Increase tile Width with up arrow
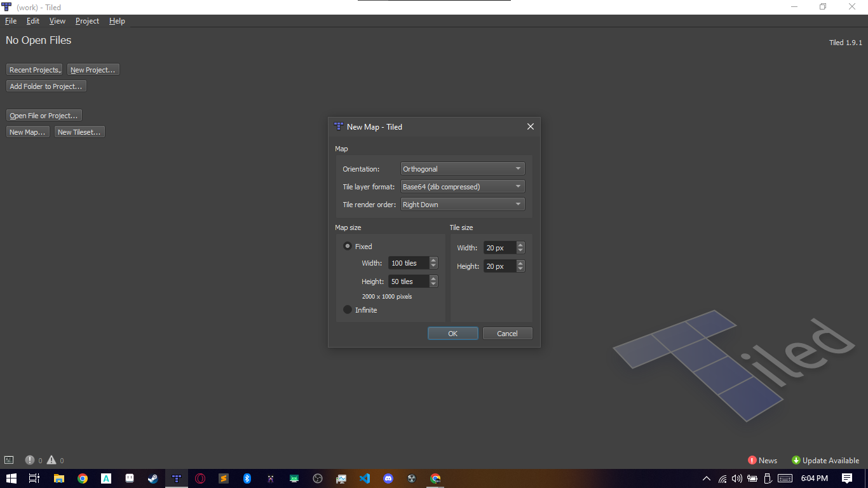 click(520, 245)
